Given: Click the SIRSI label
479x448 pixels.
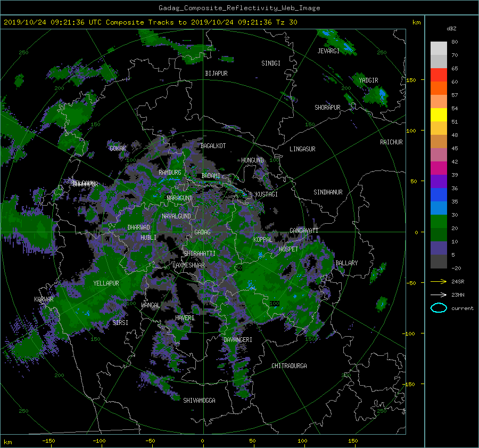Looking at the screenshot, I should pos(120,323).
